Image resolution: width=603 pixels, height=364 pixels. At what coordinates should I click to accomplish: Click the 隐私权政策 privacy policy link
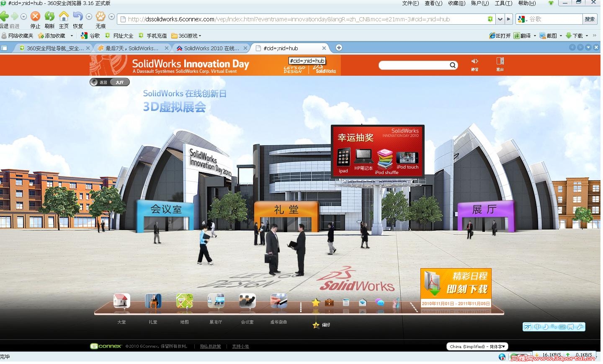211,346
